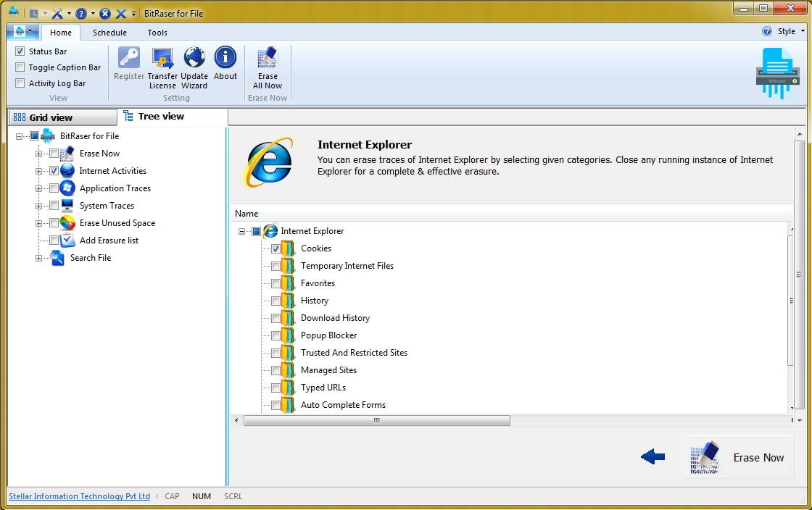The image size is (812, 510).
Task: Check the Typed URLs checkbox
Action: (275, 388)
